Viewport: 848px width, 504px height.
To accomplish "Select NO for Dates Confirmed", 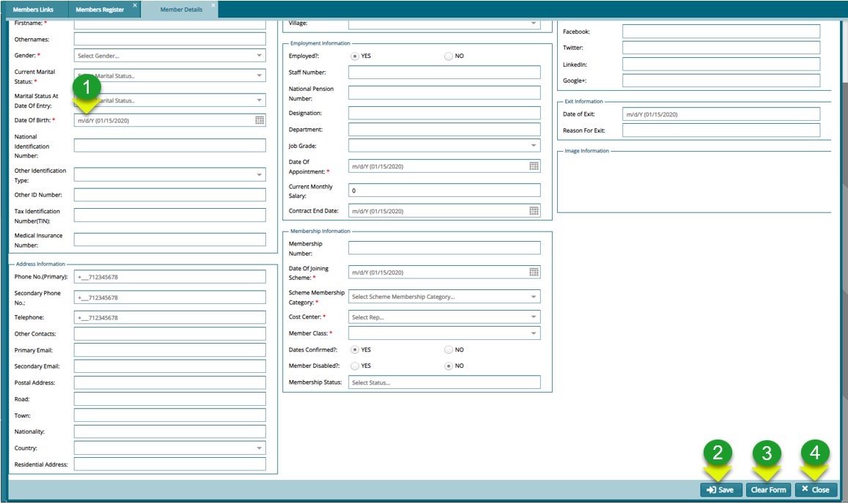I will [x=449, y=349].
